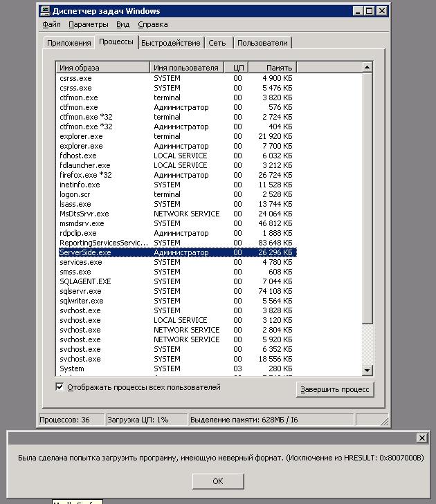Click the Завершить процесс button
The width and height of the screenshot is (436, 504).
tap(335, 389)
